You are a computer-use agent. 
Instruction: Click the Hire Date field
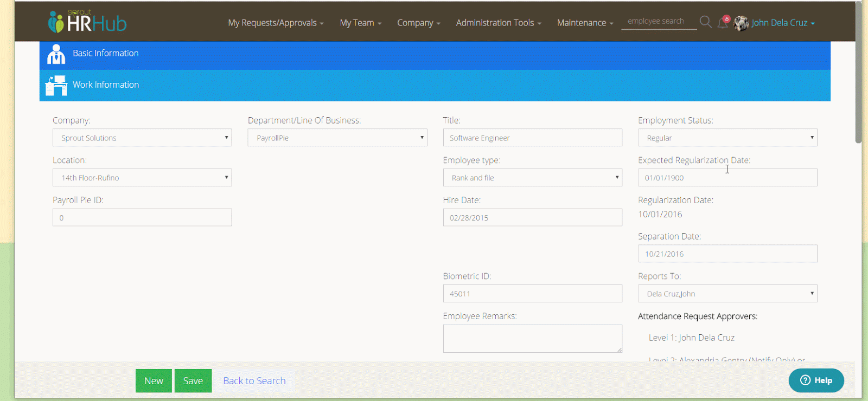point(533,217)
